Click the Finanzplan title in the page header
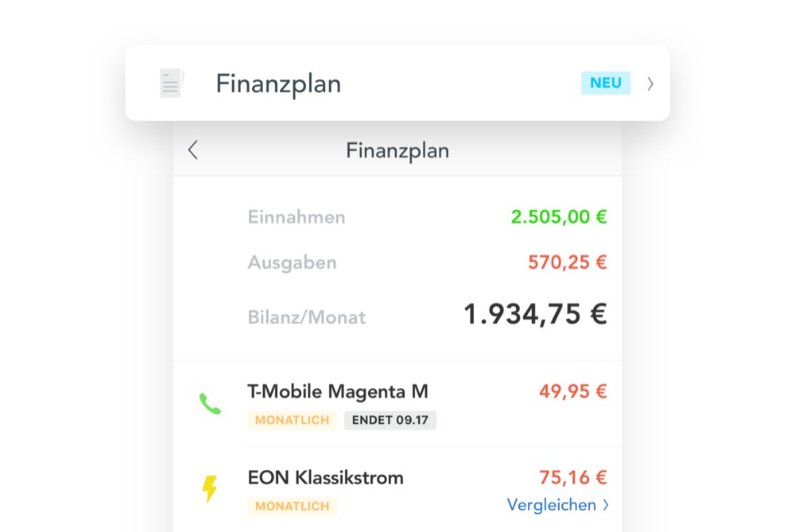This screenshot has height=532, width=795. click(397, 150)
